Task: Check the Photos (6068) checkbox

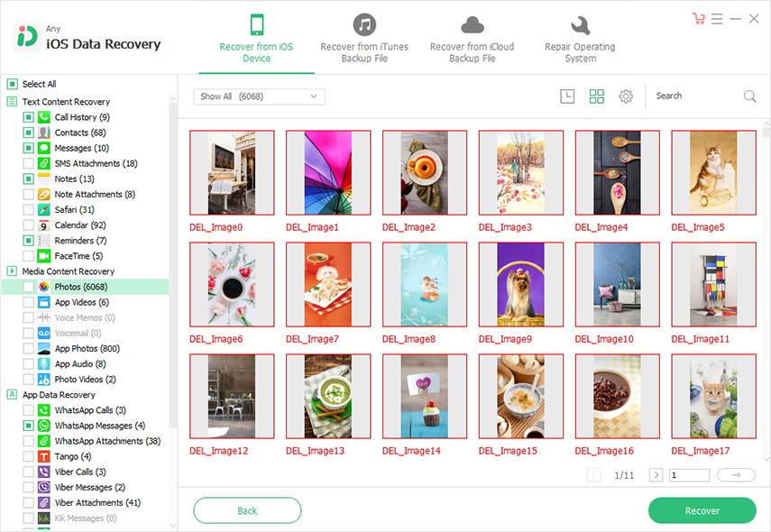Action: tap(29, 287)
